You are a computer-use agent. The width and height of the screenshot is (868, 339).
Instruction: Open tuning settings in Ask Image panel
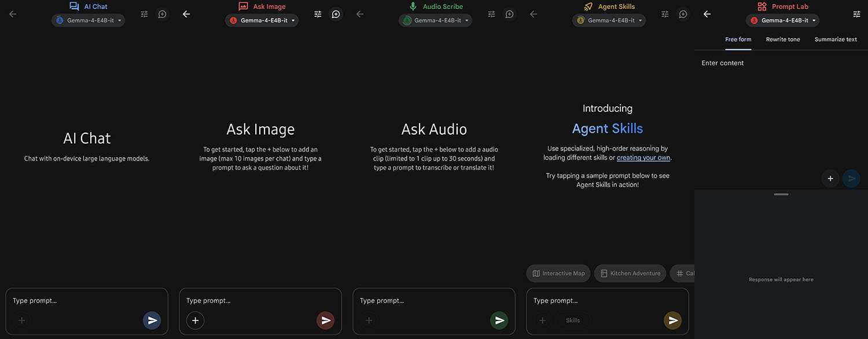click(318, 14)
